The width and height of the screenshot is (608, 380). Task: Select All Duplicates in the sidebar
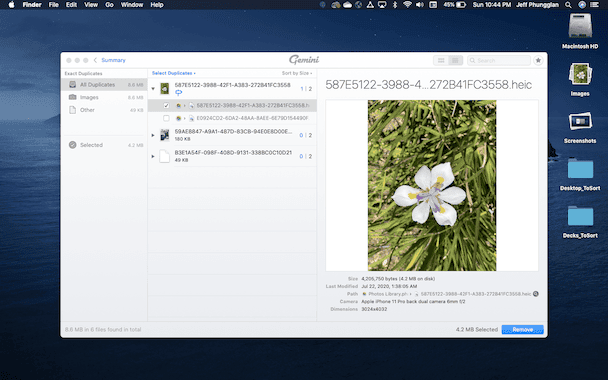pyautogui.click(x=104, y=85)
